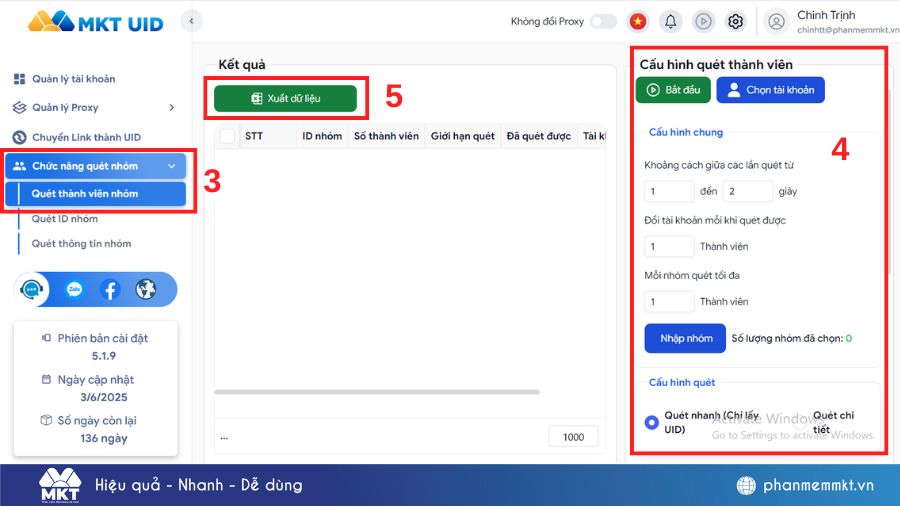Click the ID nhóm column header
The height and width of the screenshot is (506, 900).
point(322,136)
